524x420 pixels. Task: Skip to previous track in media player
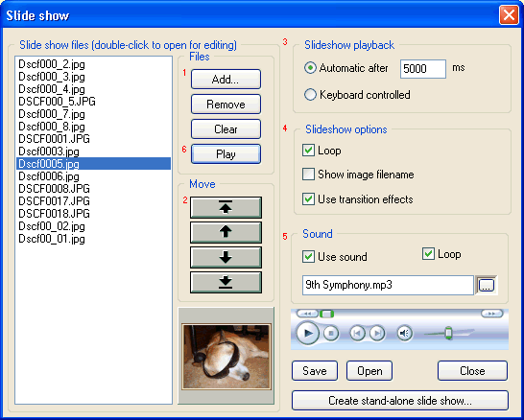[x=357, y=333]
